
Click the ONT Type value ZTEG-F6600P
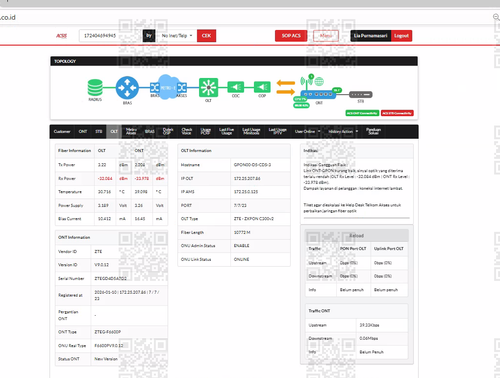click(108, 332)
